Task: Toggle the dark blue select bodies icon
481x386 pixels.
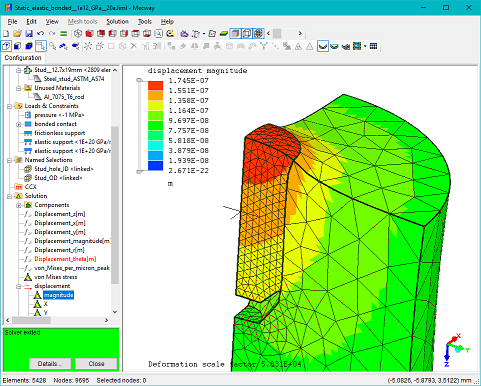Action: 29,46
